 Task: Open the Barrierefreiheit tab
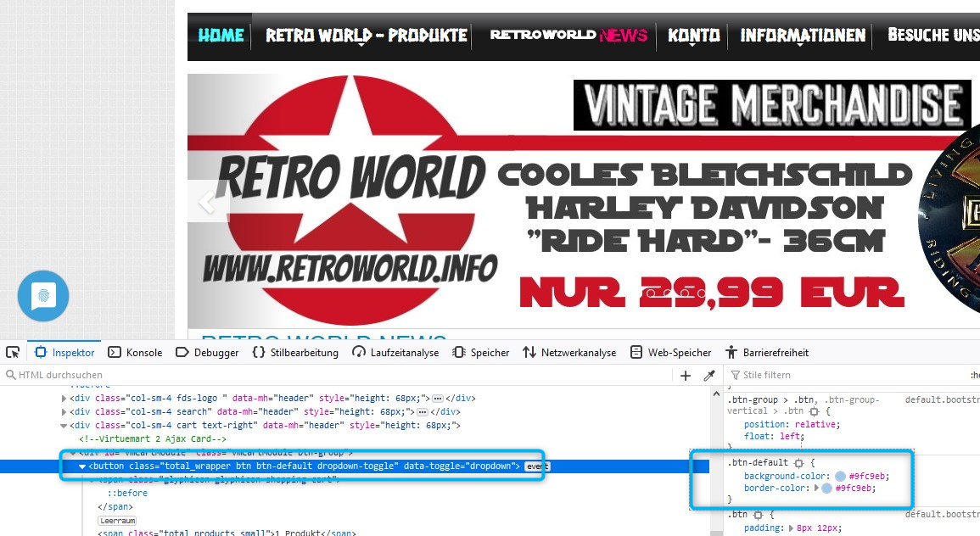(x=766, y=352)
